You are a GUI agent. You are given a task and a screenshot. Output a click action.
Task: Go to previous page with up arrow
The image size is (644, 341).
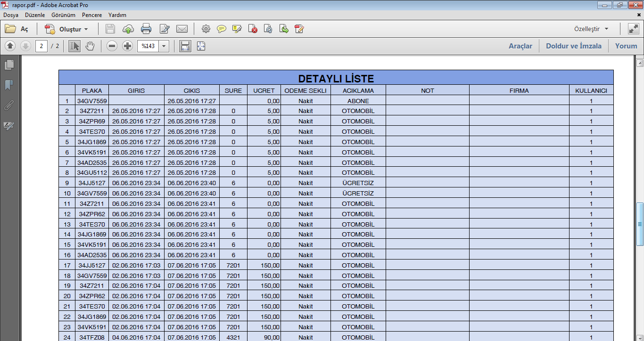point(10,46)
